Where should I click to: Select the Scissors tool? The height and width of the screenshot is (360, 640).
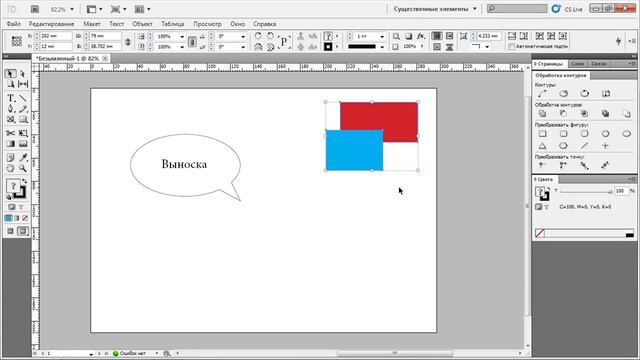[10, 133]
